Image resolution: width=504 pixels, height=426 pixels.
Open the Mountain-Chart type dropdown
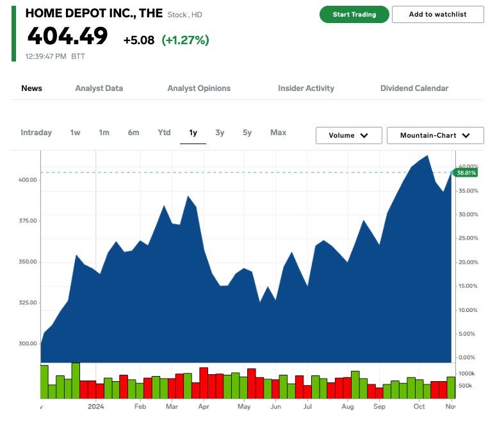[x=435, y=136]
